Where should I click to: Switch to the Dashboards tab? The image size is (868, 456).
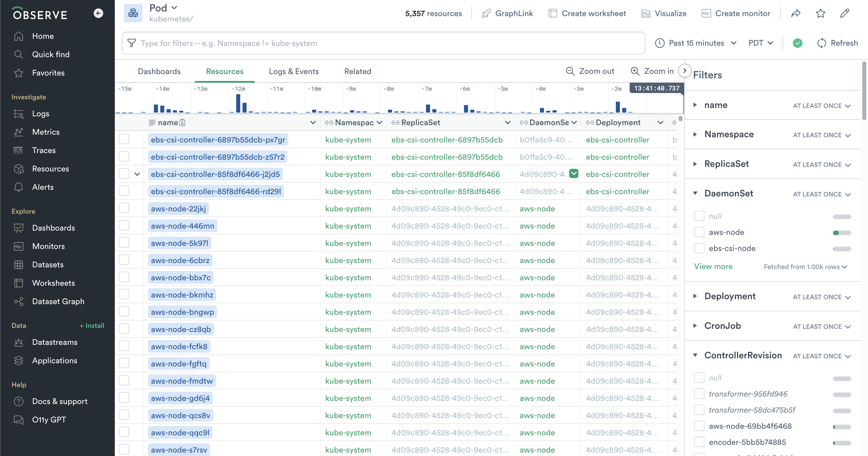tap(159, 72)
